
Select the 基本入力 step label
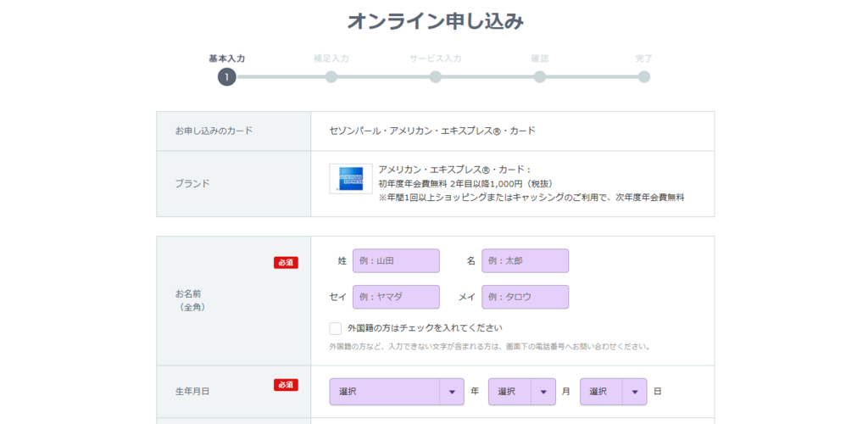tap(227, 59)
